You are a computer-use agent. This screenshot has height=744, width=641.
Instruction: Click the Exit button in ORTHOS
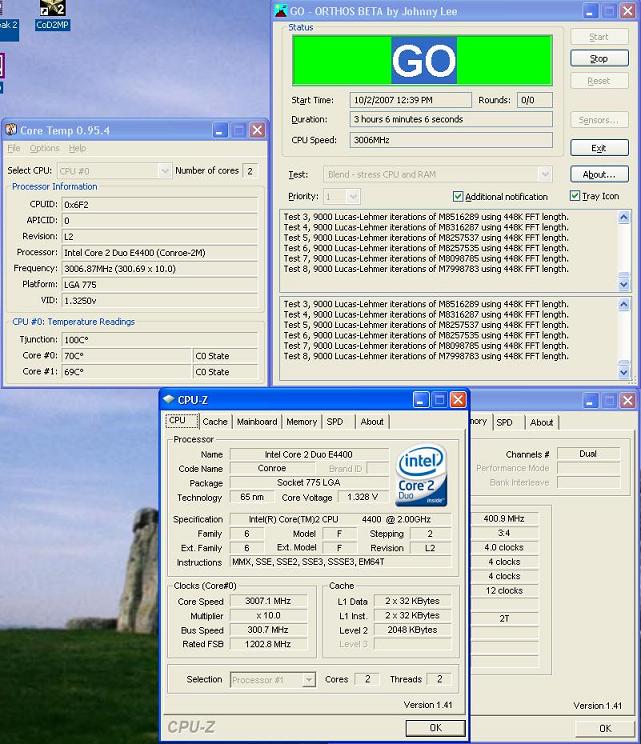pos(599,148)
